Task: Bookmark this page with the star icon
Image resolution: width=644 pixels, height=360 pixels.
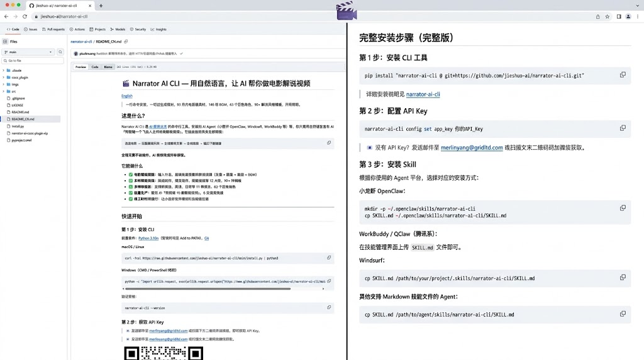Action: click(x=607, y=17)
